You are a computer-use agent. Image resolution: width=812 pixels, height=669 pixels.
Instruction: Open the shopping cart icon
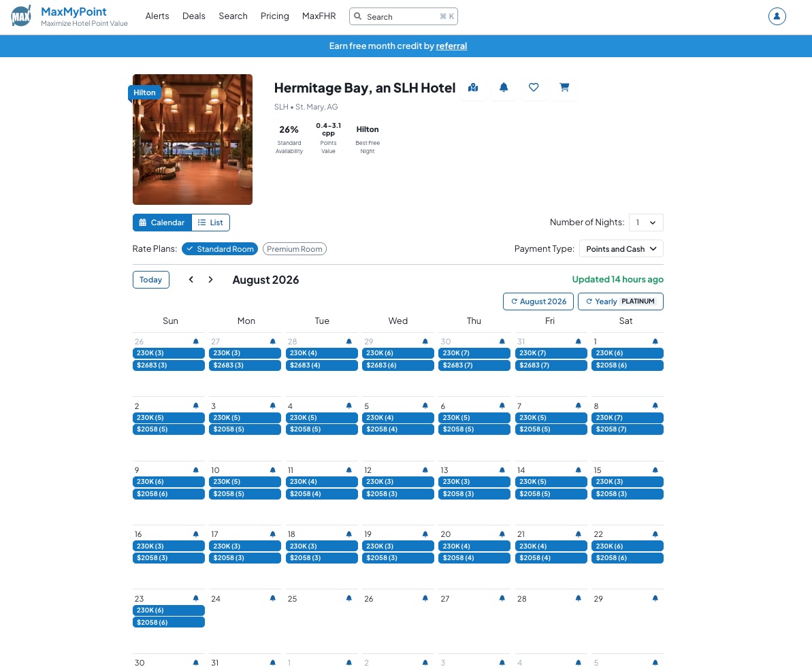click(564, 87)
